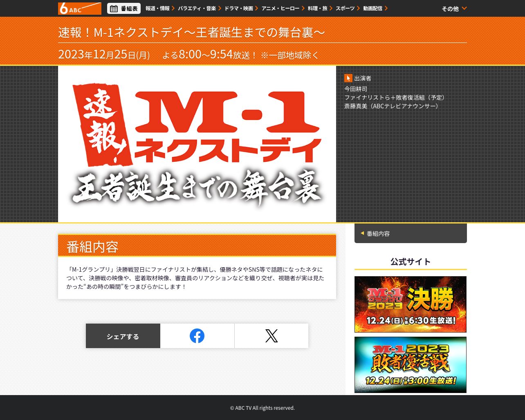Screen dimensions: 525x420
Task: Open the M-1 グランプリ 2023 決勝 banner
Action: [x=411, y=304]
